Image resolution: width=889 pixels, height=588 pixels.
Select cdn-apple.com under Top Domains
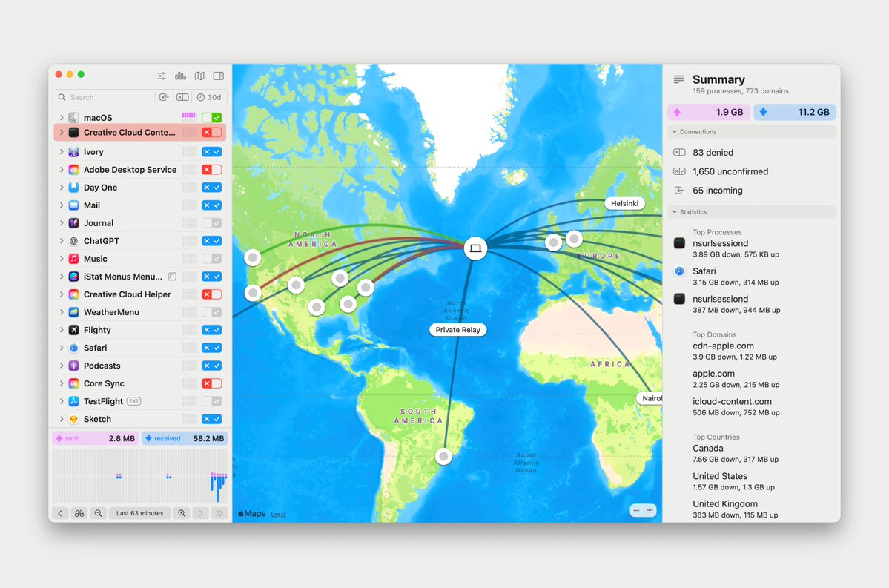(723, 346)
